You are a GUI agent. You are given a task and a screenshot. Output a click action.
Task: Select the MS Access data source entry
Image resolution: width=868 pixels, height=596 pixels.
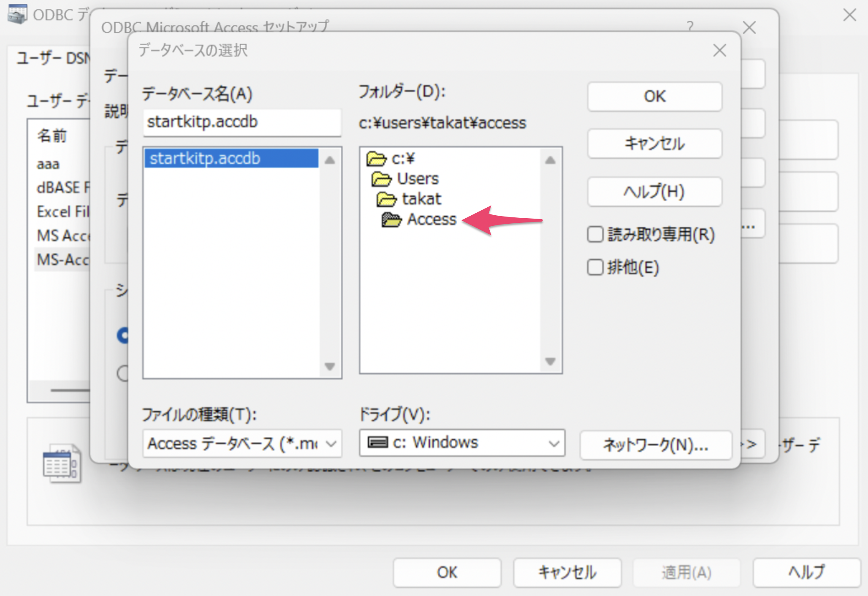point(63,236)
